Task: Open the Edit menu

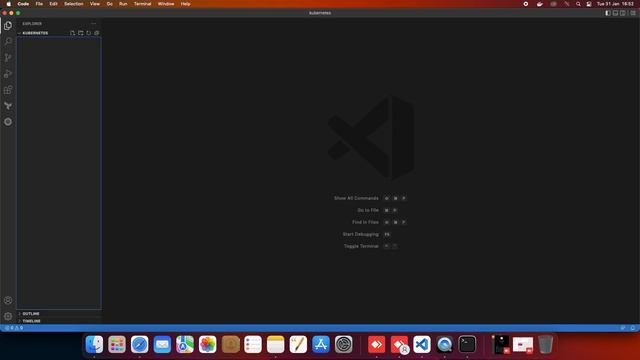Action: [x=53, y=4]
